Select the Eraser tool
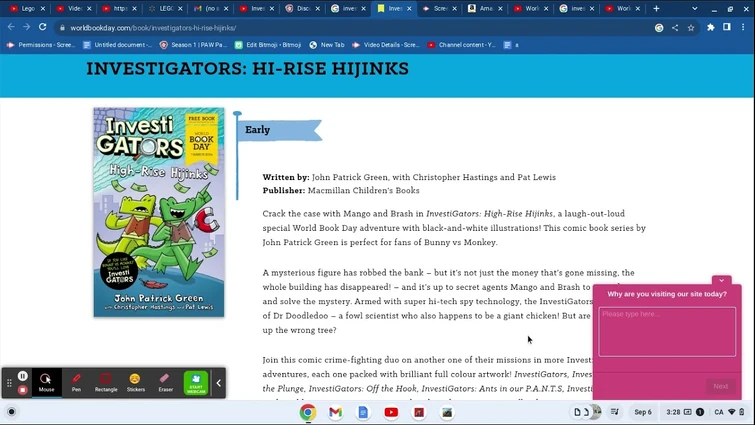Image resolution: width=755 pixels, height=425 pixels. pyautogui.click(x=165, y=383)
